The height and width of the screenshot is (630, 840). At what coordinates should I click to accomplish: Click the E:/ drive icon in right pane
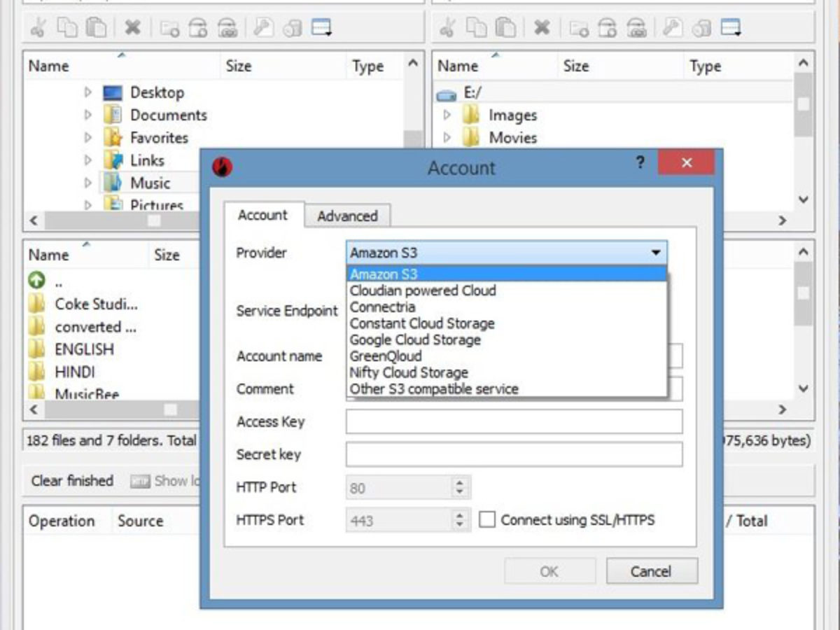click(445, 94)
